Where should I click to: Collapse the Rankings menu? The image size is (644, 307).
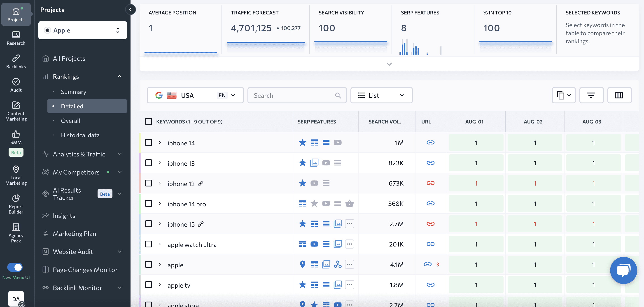119,77
